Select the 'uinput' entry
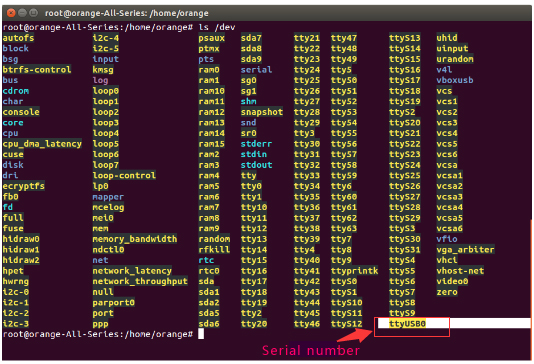Viewport: 534px width, 364px height. (x=452, y=48)
